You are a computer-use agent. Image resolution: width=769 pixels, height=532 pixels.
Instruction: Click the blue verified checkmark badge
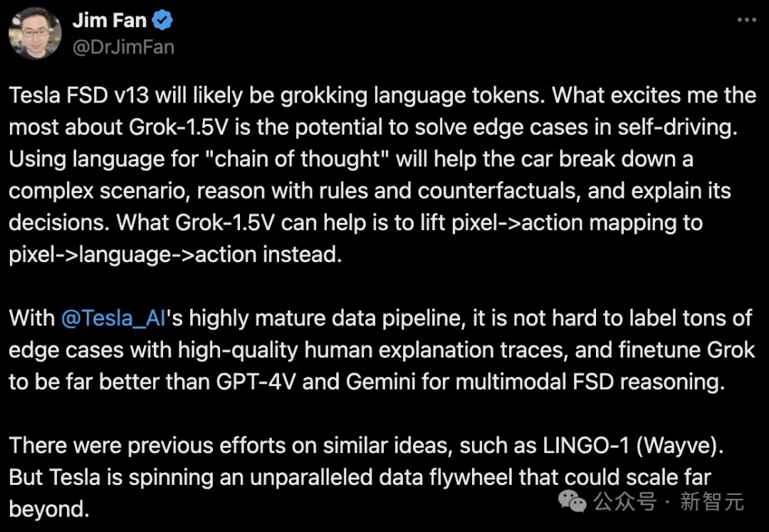[x=163, y=21]
